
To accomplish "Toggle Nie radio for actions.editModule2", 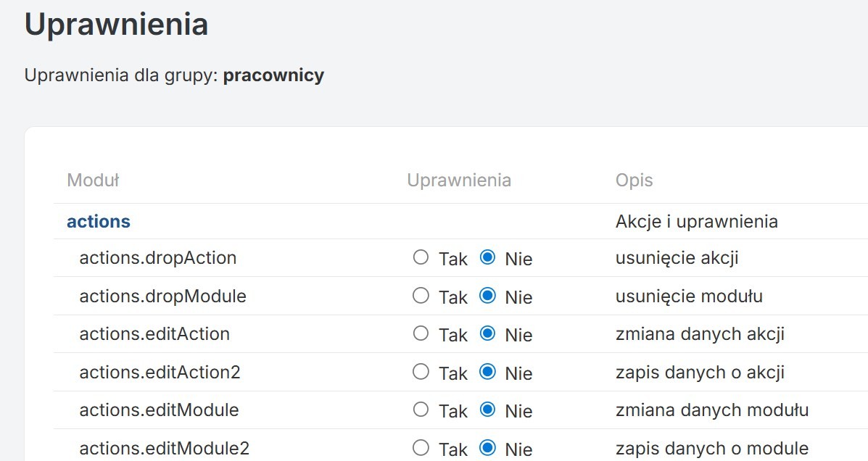I will pyautogui.click(x=488, y=448).
